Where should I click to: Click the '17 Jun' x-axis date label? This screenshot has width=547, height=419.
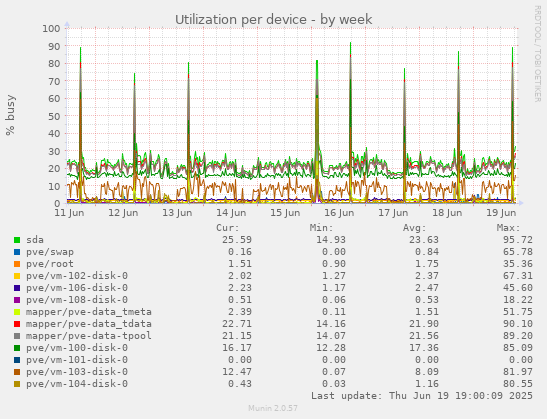point(394,213)
